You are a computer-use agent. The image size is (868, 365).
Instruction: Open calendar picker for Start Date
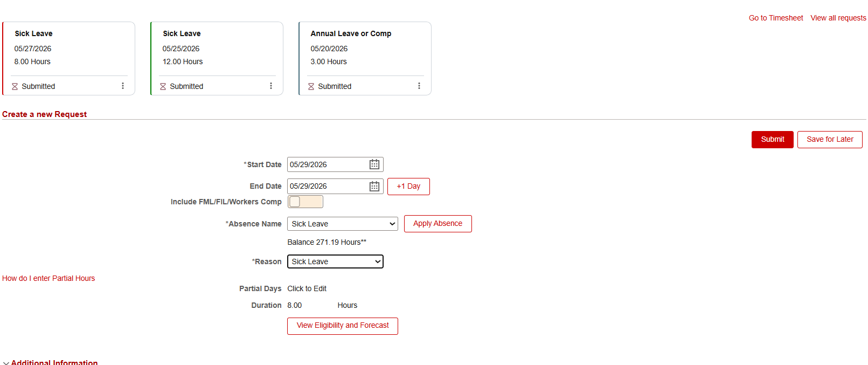374,164
